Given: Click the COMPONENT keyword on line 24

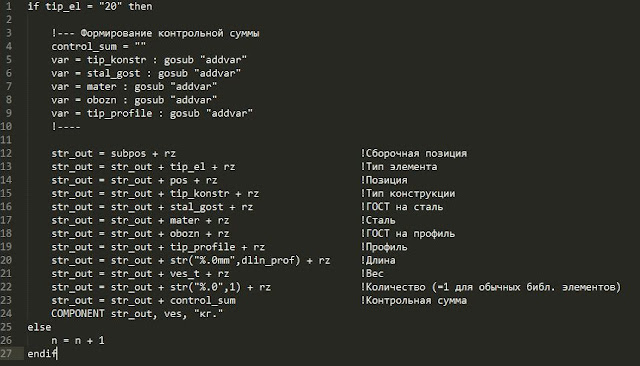Looking at the screenshot, I should pyautogui.click(x=78, y=313).
